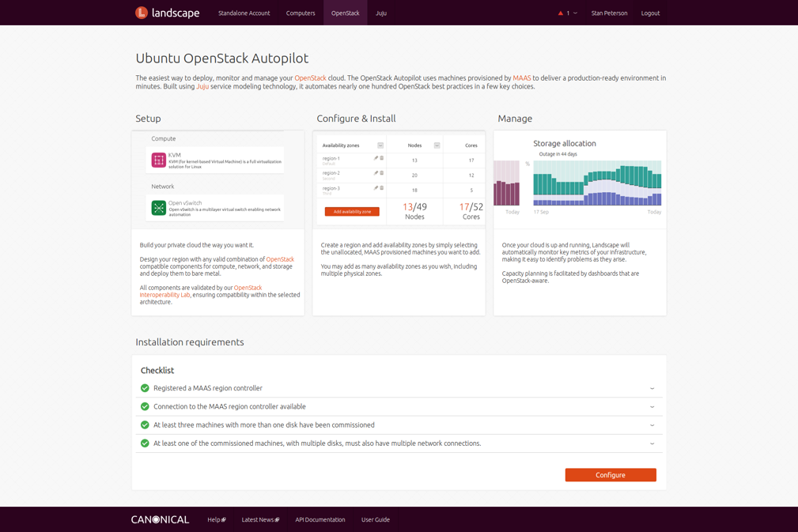Click the Installation requirements heading
798x532 pixels.
[x=190, y=342]
